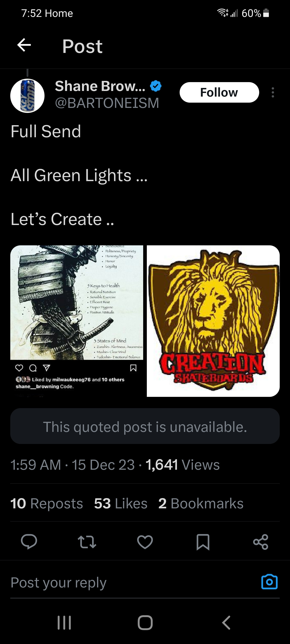Share the post via share icon
This screenshot has height=644, width=290.
point(261,542)
